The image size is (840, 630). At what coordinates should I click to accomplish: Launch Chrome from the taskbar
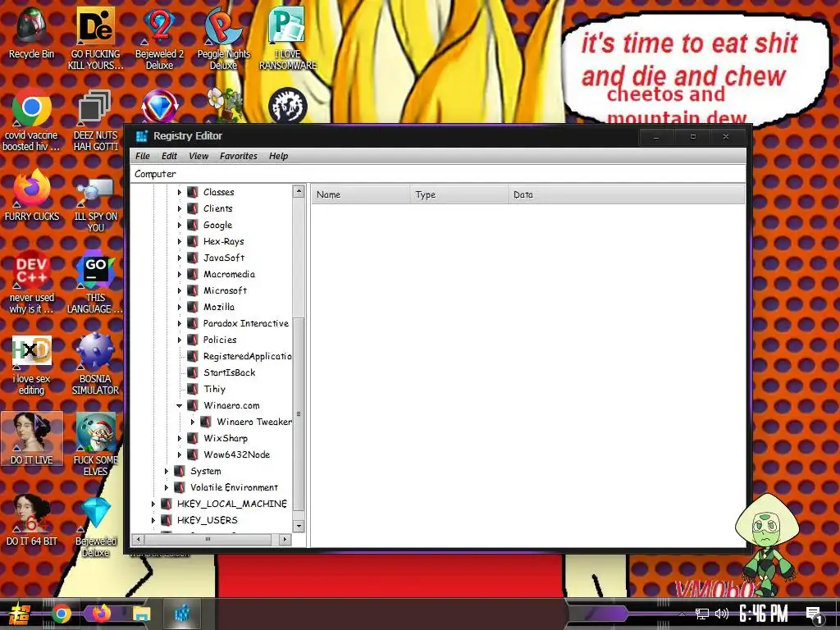click(62, 614)
